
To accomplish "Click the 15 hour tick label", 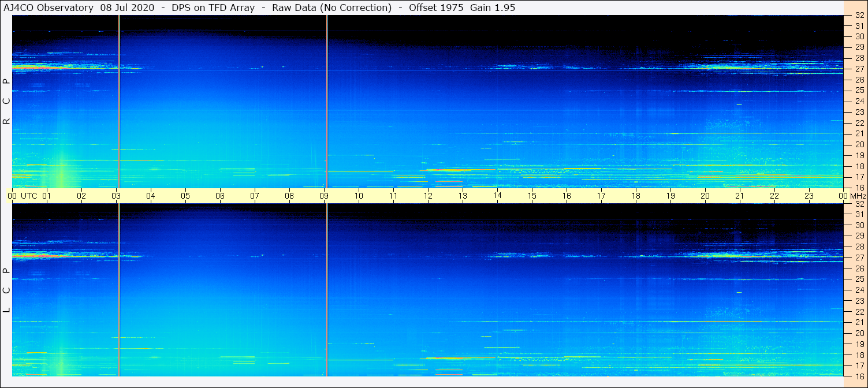I will coord(532,196).
